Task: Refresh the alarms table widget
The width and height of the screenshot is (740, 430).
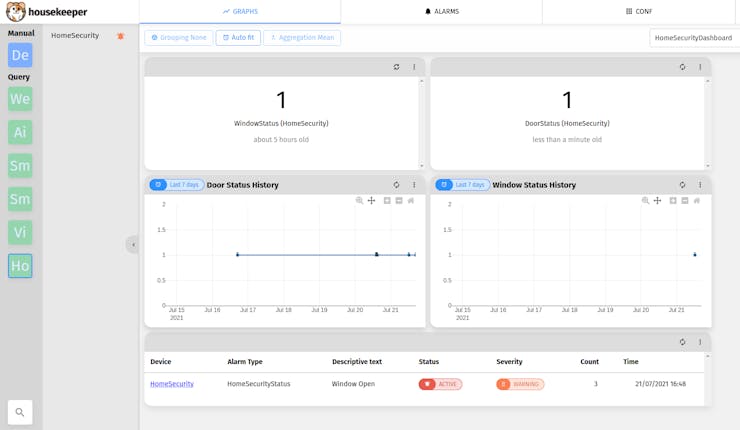Action: 682,342
